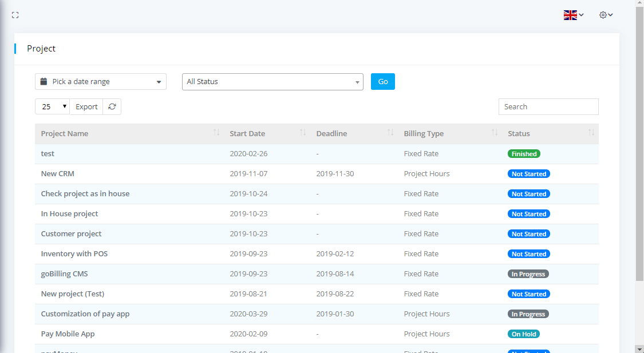Sort by Project Name column arrows
This screenshot has width=644, height=353.
click(216, 133)
